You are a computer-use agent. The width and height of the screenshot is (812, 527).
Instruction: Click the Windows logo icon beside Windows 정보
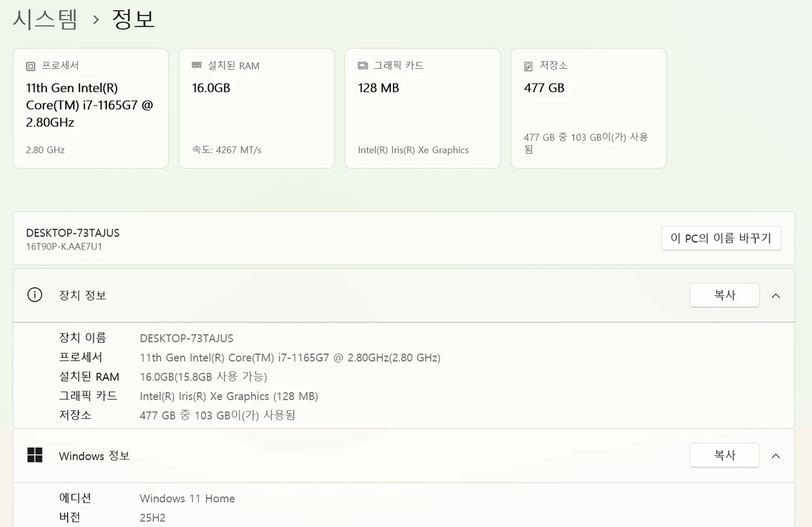pyautogui.click(x=34, y=455)
